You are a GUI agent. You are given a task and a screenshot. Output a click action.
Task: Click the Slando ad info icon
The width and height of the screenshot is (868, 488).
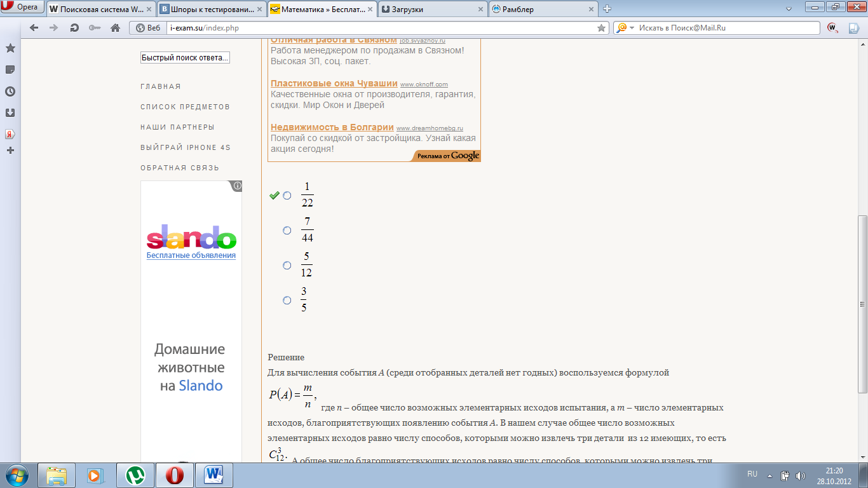click(237, 186)
